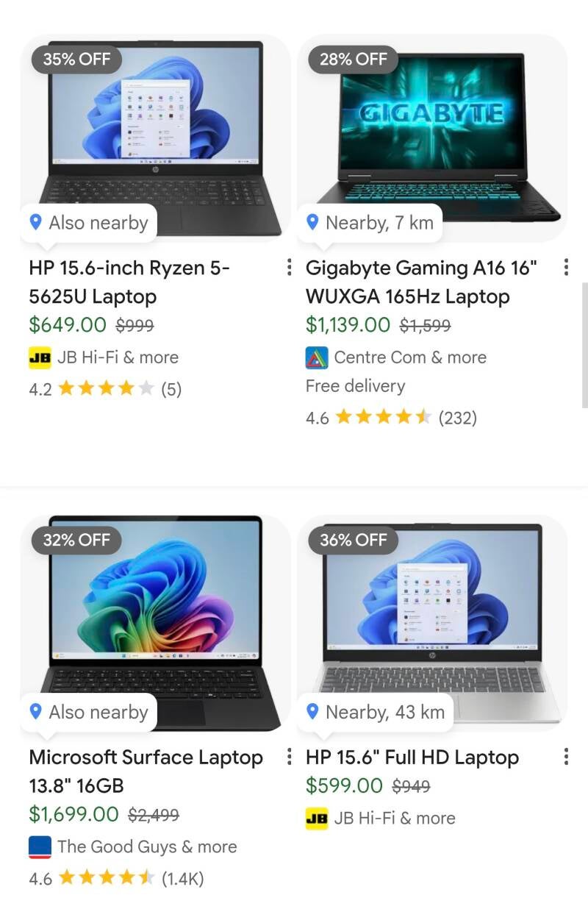Select the silver HP laptop product image
The height and width of the screenshot is (909, 588).
coord(432,624)
